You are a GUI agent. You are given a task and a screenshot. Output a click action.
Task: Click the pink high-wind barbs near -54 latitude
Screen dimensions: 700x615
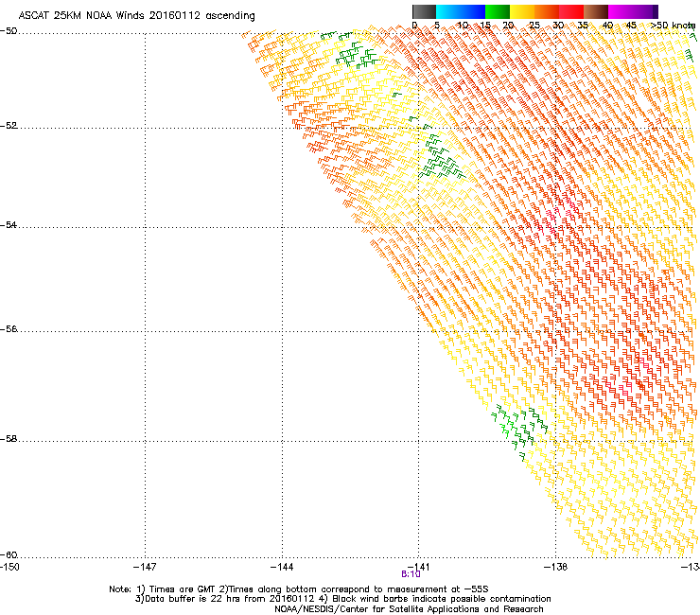pyautogui.click(x=558, y=218)
